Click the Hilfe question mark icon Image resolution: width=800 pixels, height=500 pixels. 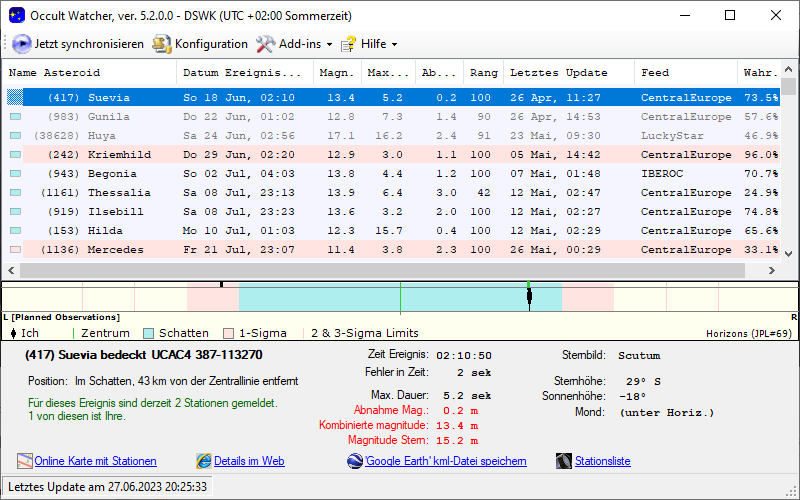349,44
